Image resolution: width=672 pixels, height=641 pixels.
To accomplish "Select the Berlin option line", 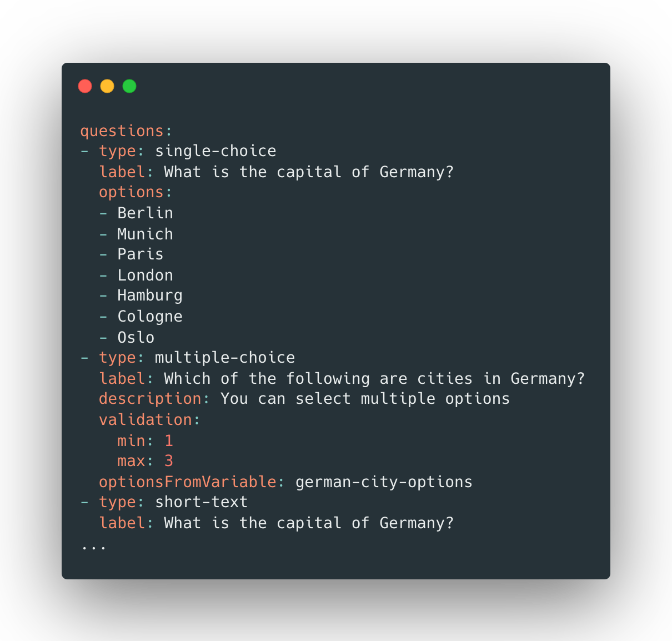I will (145, 213).
